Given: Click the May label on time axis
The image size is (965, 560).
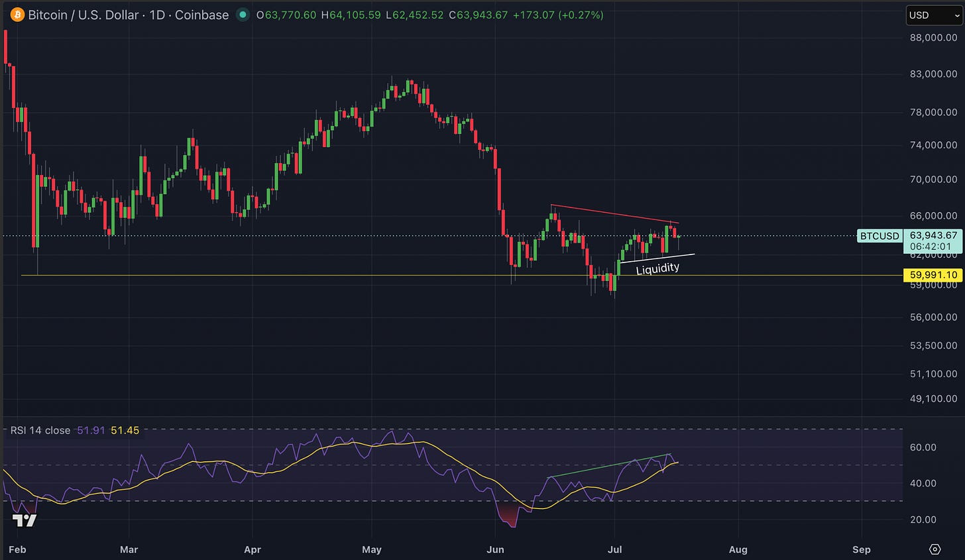Looking at the screenshot, I should pos(372,549).
